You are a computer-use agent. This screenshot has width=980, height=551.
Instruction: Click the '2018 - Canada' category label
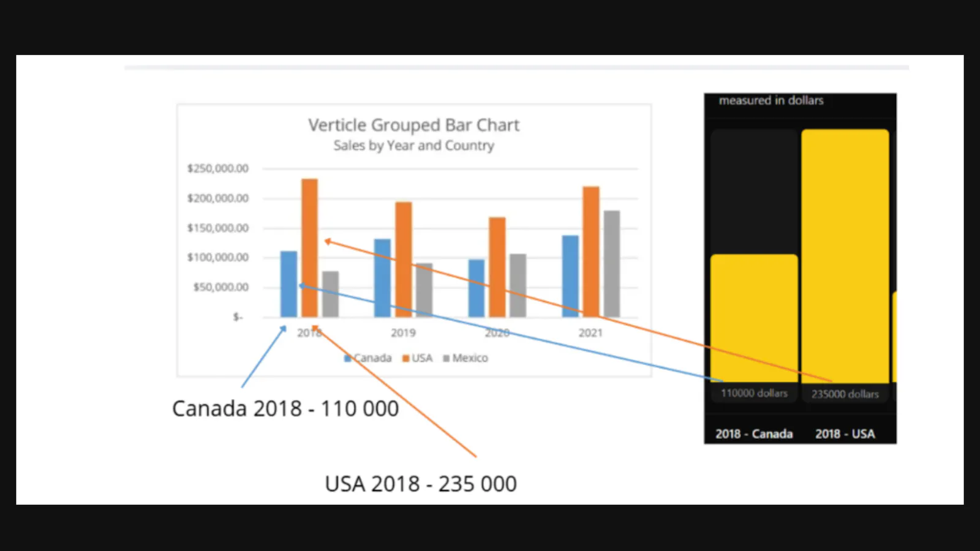[754, 434]
